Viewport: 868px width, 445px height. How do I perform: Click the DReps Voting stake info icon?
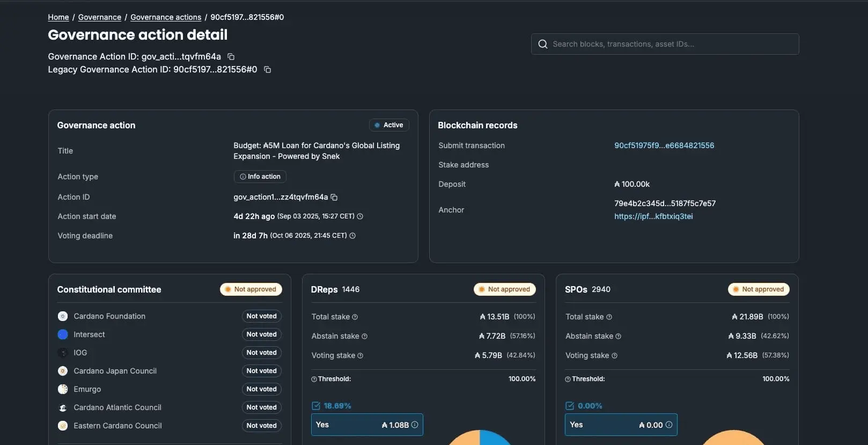[x=360, y=355]
